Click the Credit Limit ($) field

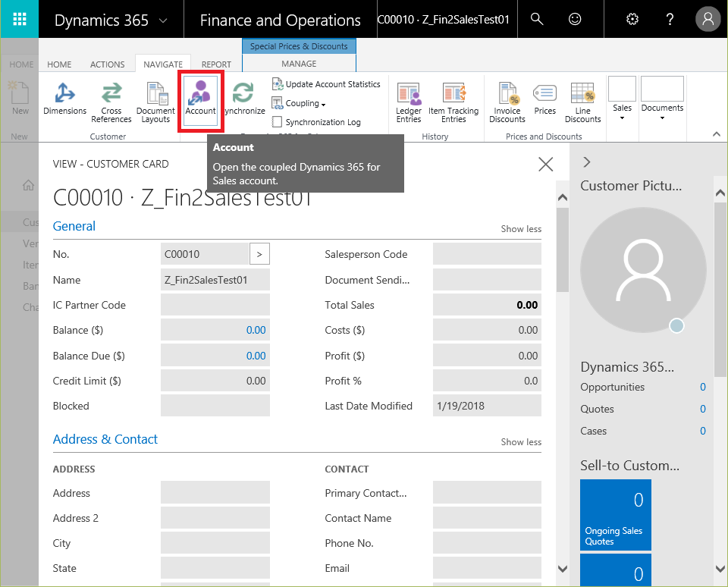(x=215, y=381)
